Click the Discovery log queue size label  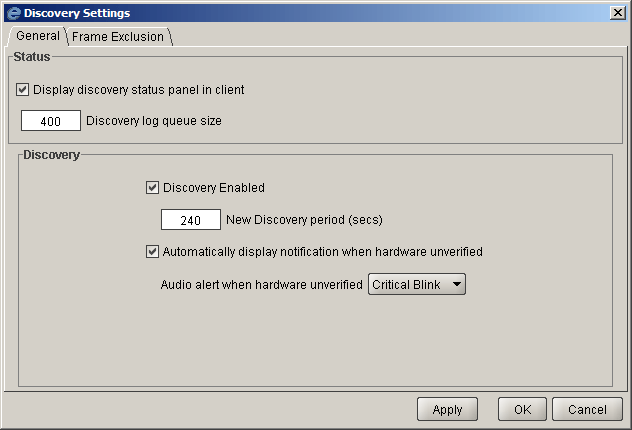(154, 121)
